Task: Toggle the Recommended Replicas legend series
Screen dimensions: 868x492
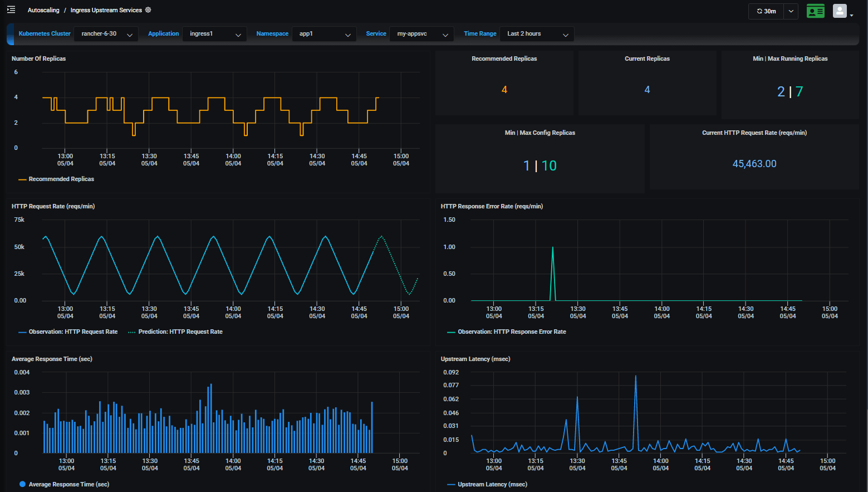Action: [56, 179]
